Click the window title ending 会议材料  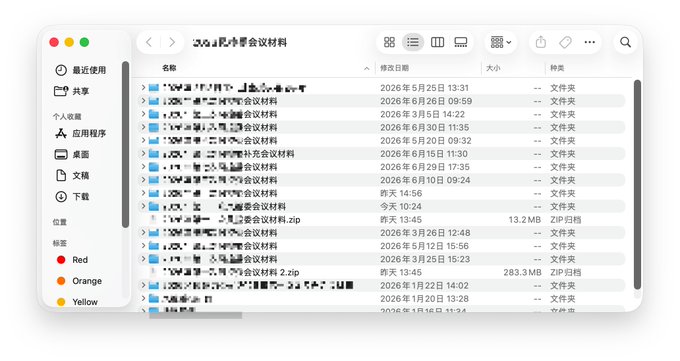[240, 42]
